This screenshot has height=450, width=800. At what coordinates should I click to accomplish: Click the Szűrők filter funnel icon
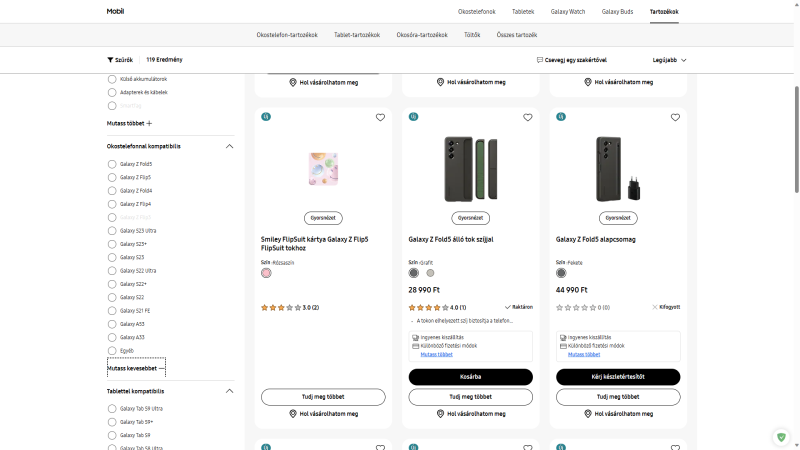click(110, 60)
